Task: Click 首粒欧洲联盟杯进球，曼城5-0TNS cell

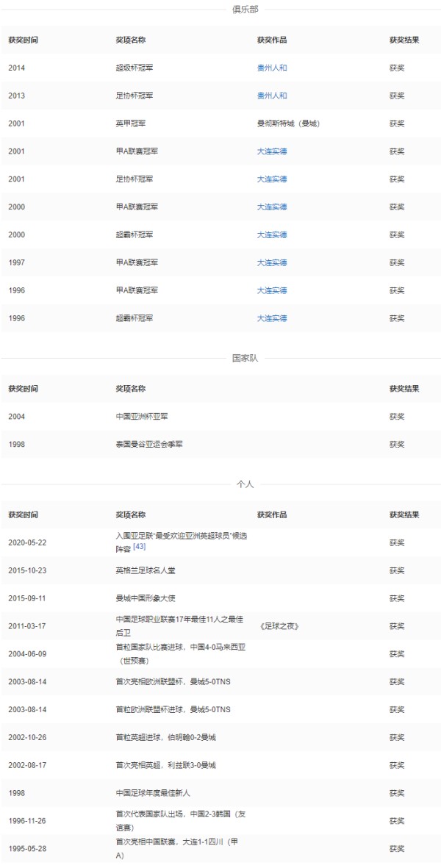Action: click(x=173, y=710)
